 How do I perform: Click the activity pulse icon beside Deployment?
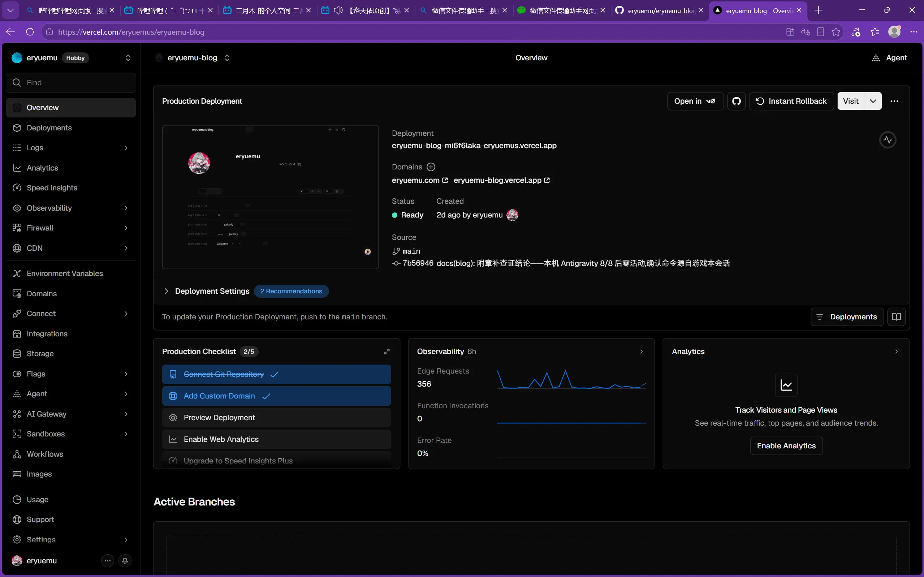pyautogui.click(x=888, y=140)
